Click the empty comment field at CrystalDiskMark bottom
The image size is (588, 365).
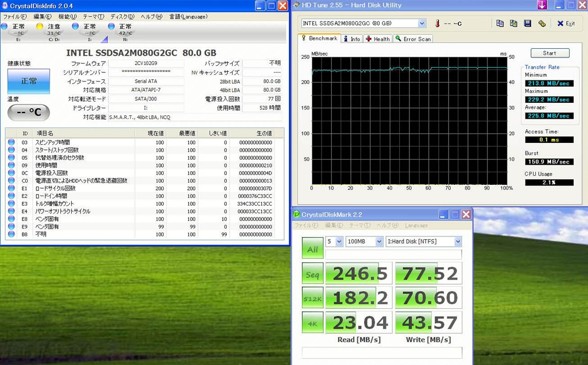point(382,352)
